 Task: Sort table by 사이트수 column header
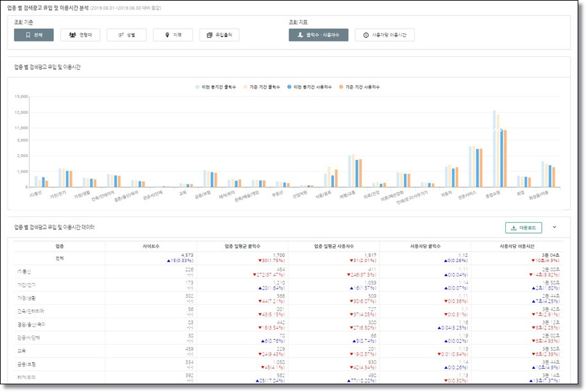[x=151, y=246]
